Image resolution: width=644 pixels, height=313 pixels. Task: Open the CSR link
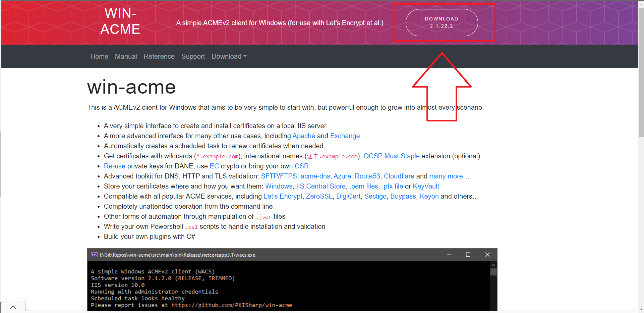point(302,166)
